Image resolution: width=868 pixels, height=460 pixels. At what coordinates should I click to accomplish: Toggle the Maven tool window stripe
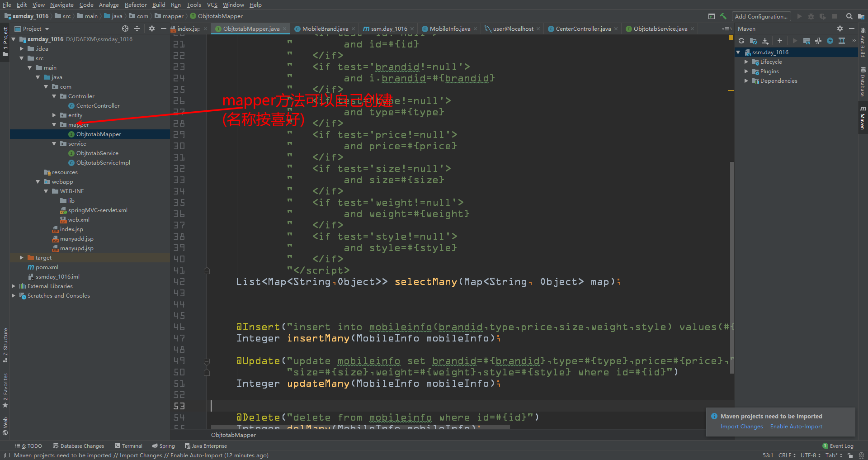(863, 119)
